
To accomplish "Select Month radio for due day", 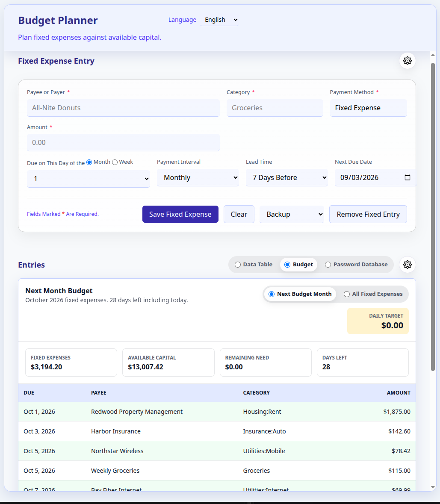I will coord(89,162).
